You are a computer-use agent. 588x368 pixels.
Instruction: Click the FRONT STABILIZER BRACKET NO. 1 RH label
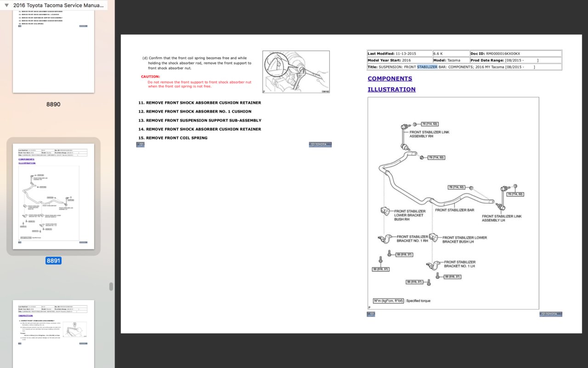coord(413,239)
